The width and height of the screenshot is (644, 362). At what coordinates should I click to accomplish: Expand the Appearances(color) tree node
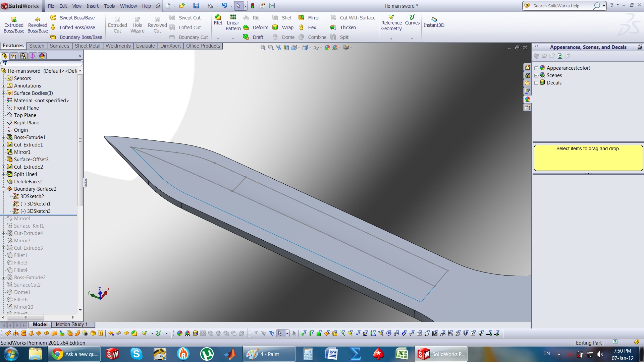pos(536,68)
